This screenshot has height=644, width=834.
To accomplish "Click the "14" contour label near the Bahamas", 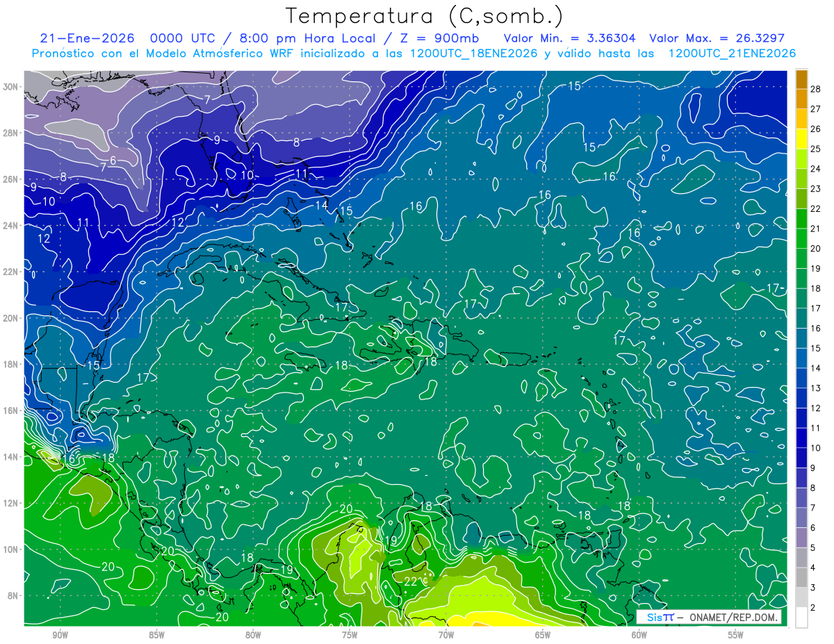I will click(321, 206).
